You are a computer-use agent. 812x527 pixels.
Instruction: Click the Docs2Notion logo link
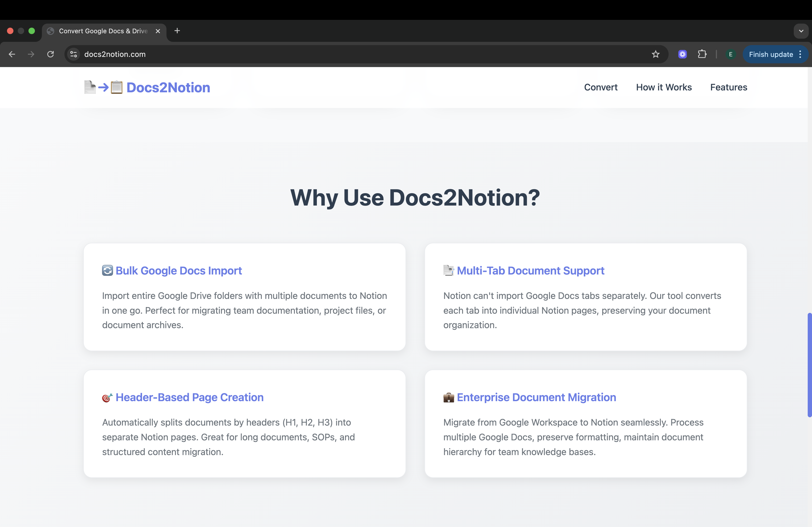147,87
